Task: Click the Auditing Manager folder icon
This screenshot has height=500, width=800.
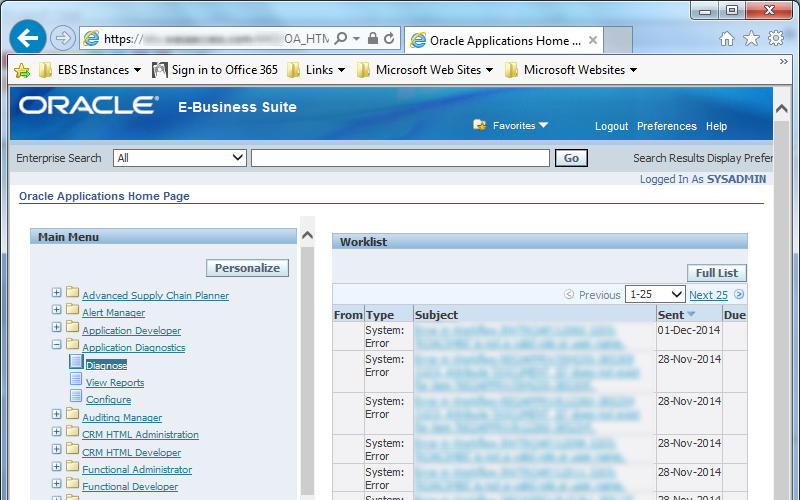Action: pyautogui.click(x=72, y=414)
